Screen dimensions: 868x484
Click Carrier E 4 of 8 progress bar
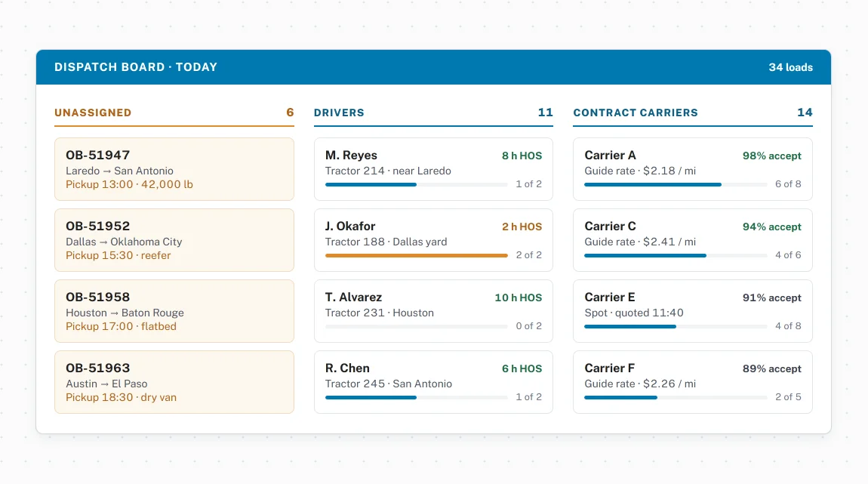(676, 326)
